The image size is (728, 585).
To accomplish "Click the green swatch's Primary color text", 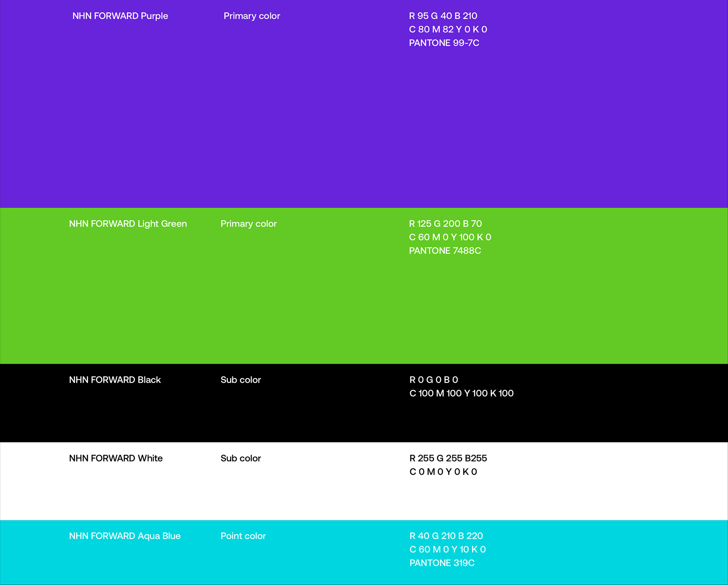I will (248, 224).
